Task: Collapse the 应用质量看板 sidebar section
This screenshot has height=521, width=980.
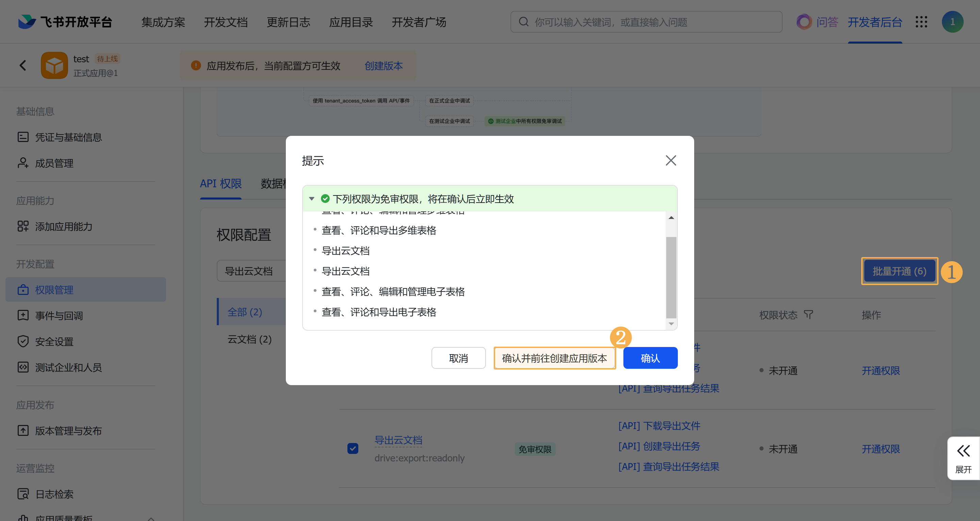Action: [x=151, y=518]
